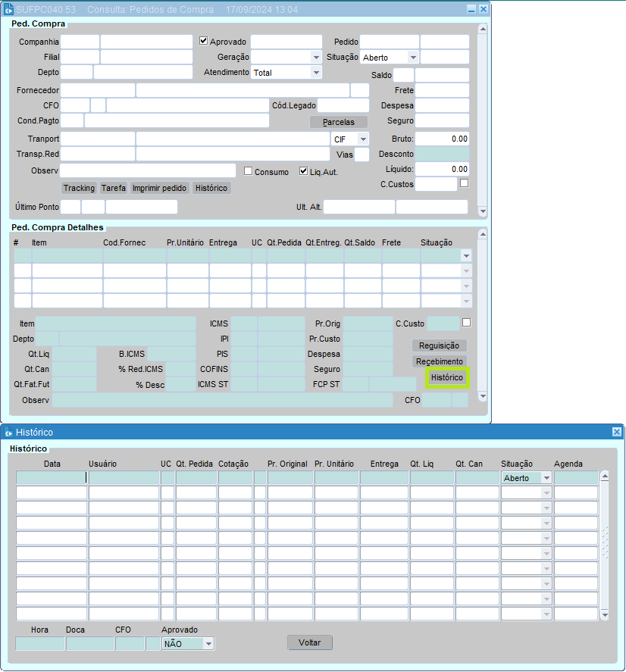Expand the CIF transport type dropdown
Image resolution: width=626 pixels, height=672 pixels.
pos(363,139)
